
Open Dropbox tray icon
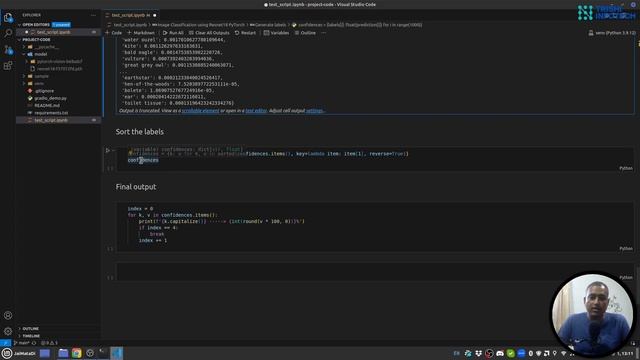pyautogui.click(x=478, y=353)
